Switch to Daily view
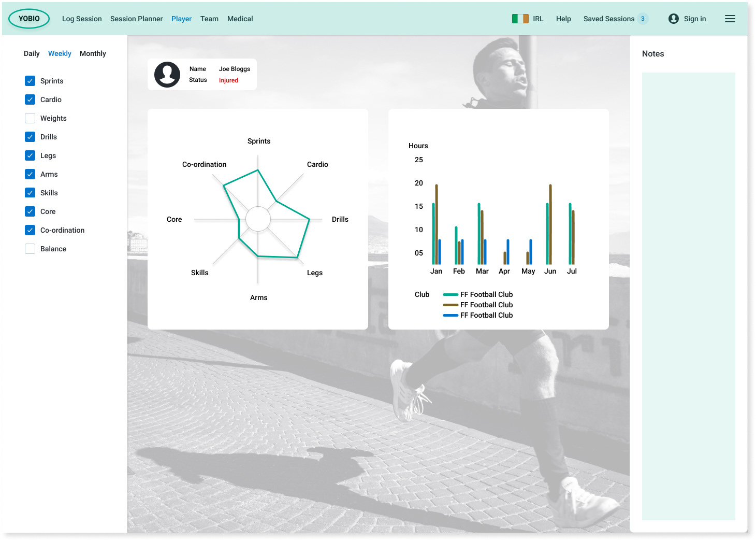Image resolution: width=756 pixels, height=541 pixels. [32, 53]
